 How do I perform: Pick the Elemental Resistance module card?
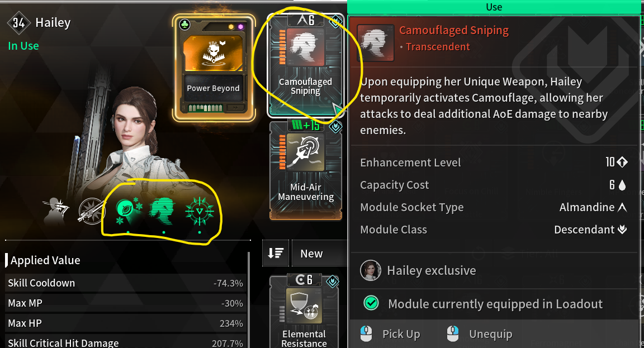(x=304, y=311)
